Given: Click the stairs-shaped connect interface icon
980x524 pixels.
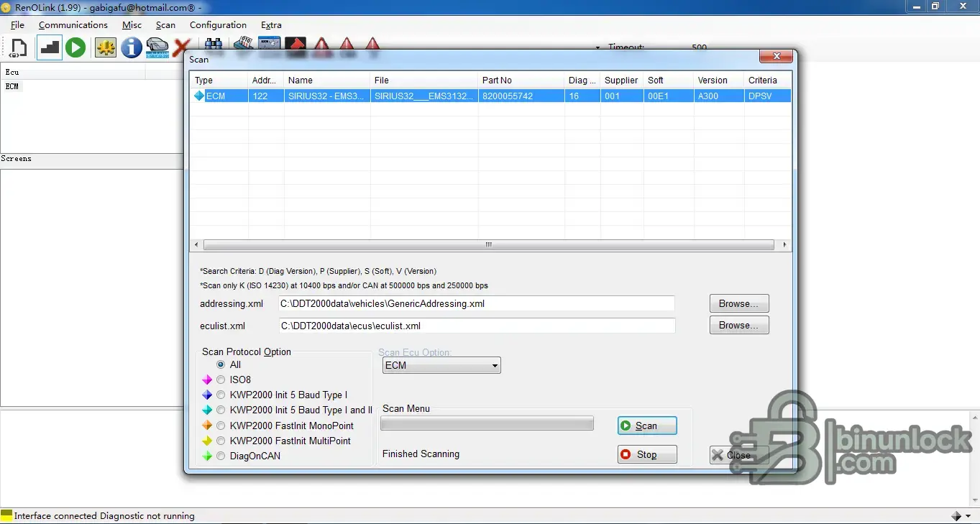Looking at the screenshot, I should coord(50,48).
